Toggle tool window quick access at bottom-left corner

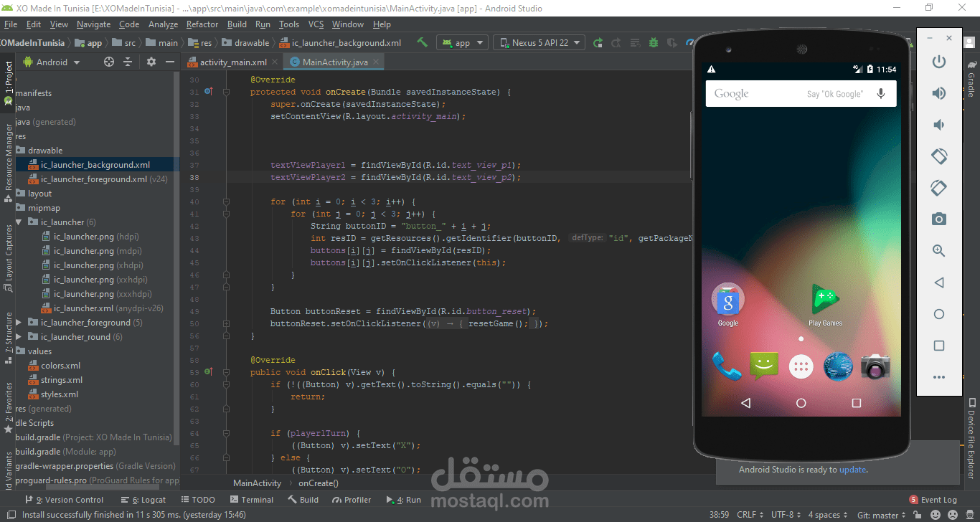click(x=9, y=515)
